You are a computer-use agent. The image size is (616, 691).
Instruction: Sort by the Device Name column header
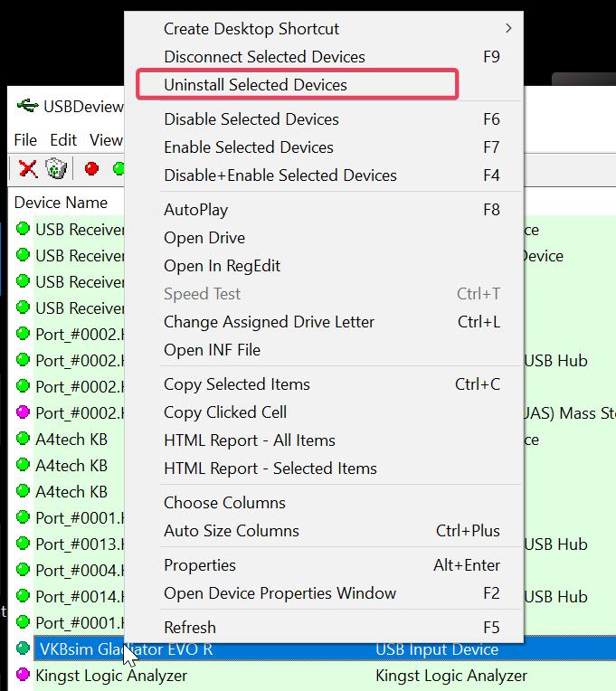pyautogui.click(x=61, y=203)
